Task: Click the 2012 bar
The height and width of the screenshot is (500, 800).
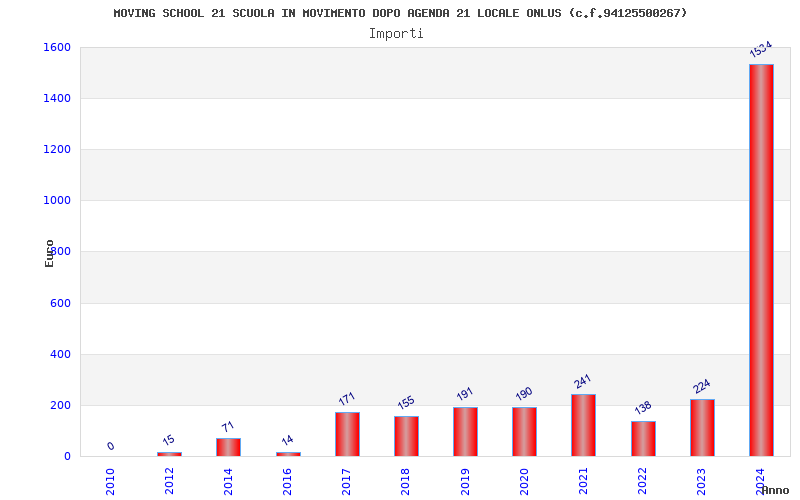Action: pos(169,454)
